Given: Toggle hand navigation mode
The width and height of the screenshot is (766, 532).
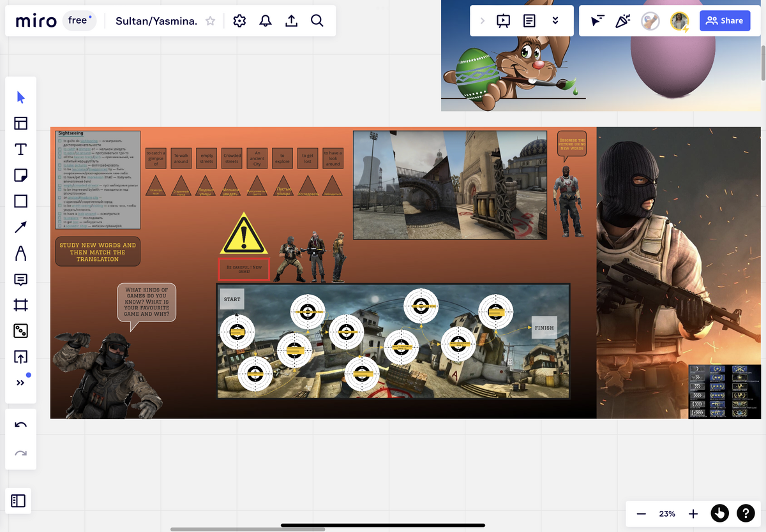Looking at the screenshot, I should pyautogui.click(x=719, y=513).
